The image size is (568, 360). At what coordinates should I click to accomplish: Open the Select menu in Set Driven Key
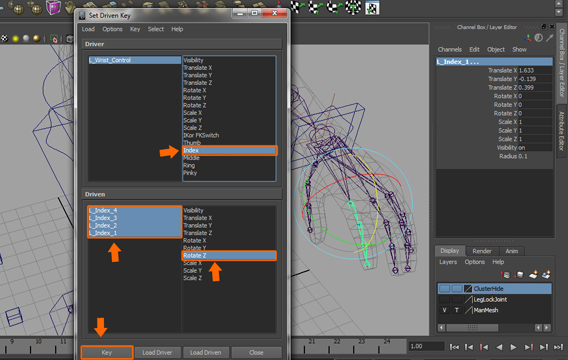pos(156,29)
